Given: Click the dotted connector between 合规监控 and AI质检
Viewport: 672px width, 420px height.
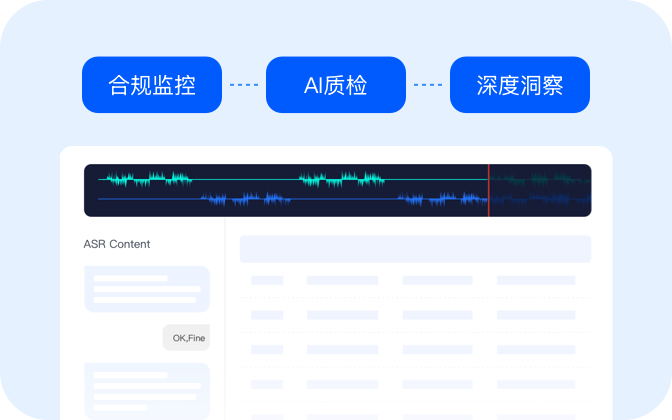Looking at the screenshot, I should [x=243, y=85].
